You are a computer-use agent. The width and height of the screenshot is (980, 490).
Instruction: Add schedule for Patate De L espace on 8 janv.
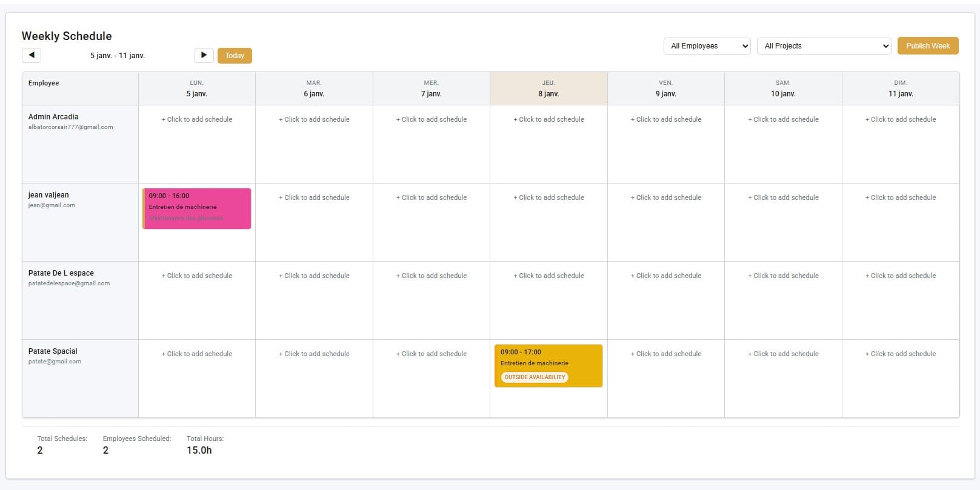tap(549, 276)
